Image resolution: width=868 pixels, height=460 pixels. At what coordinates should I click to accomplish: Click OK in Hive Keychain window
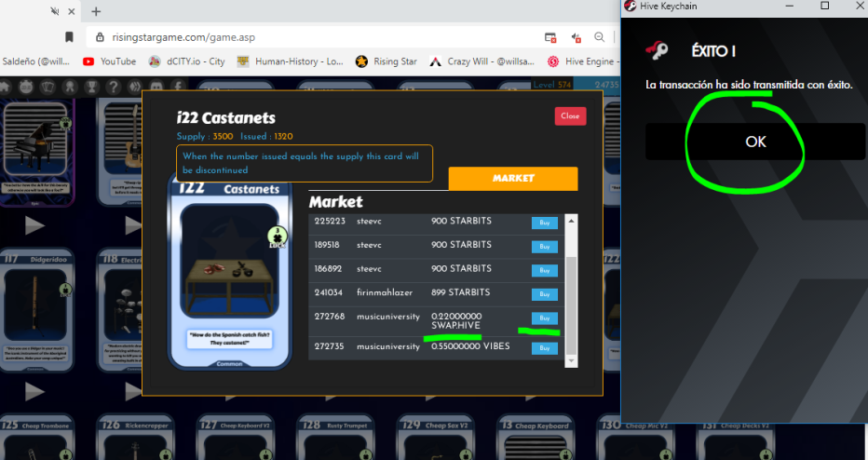click(x=755, y=142)
